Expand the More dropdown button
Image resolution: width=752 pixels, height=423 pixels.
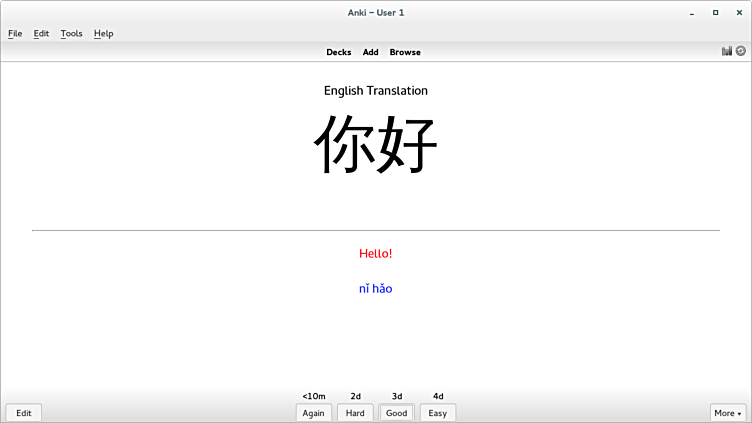pos(727,413)
